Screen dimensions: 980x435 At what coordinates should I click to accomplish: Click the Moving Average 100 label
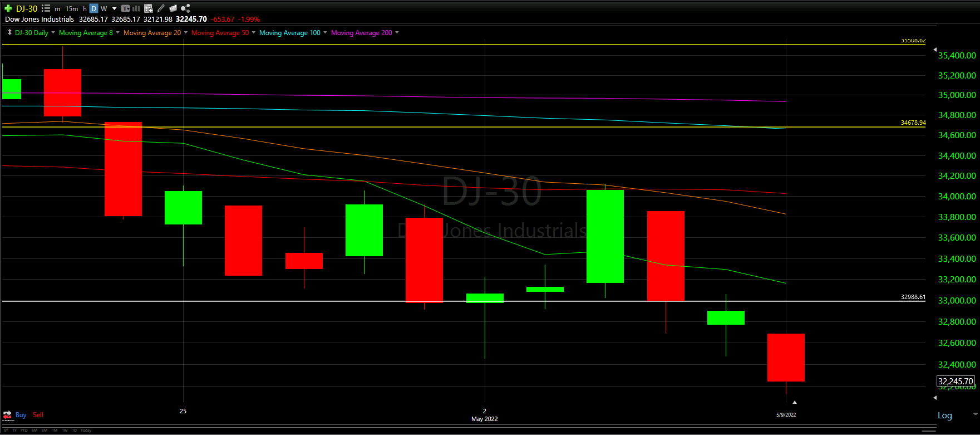290,33
